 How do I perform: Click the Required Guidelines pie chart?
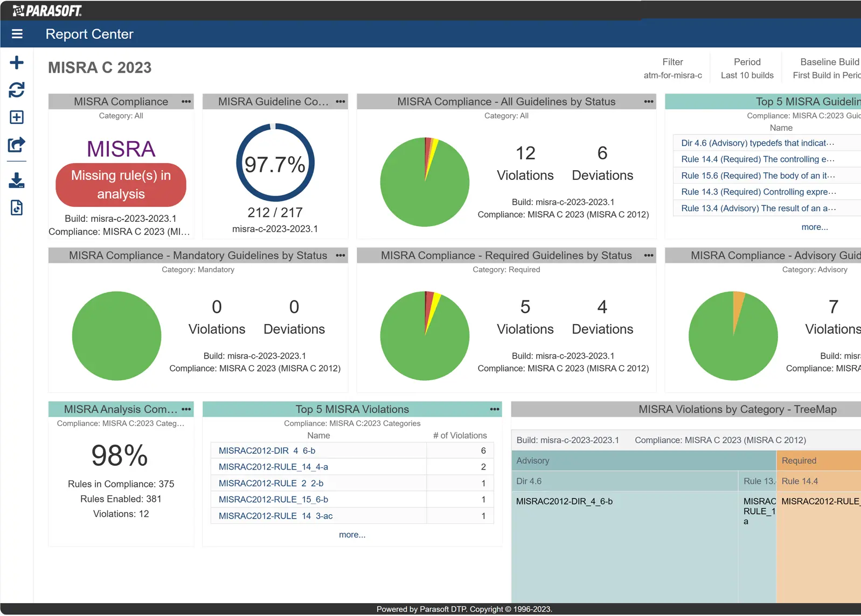[425, 335]
